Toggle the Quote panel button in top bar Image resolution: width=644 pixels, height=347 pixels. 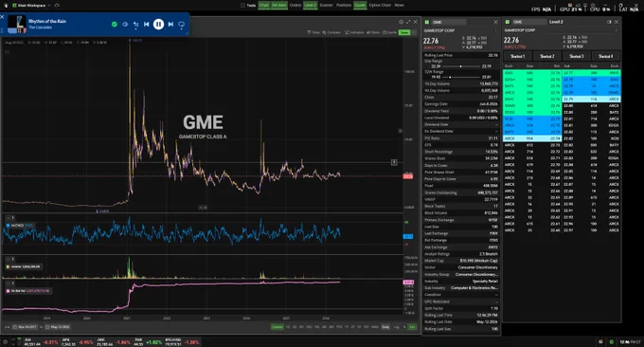coord(360,6)
